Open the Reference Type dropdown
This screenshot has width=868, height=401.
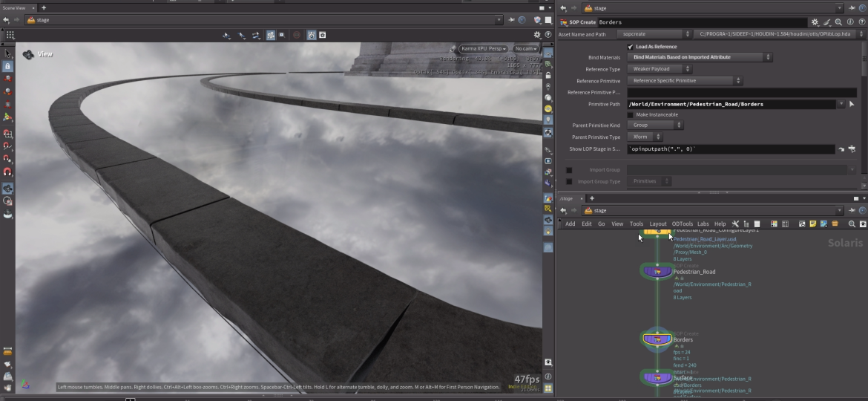660,69
